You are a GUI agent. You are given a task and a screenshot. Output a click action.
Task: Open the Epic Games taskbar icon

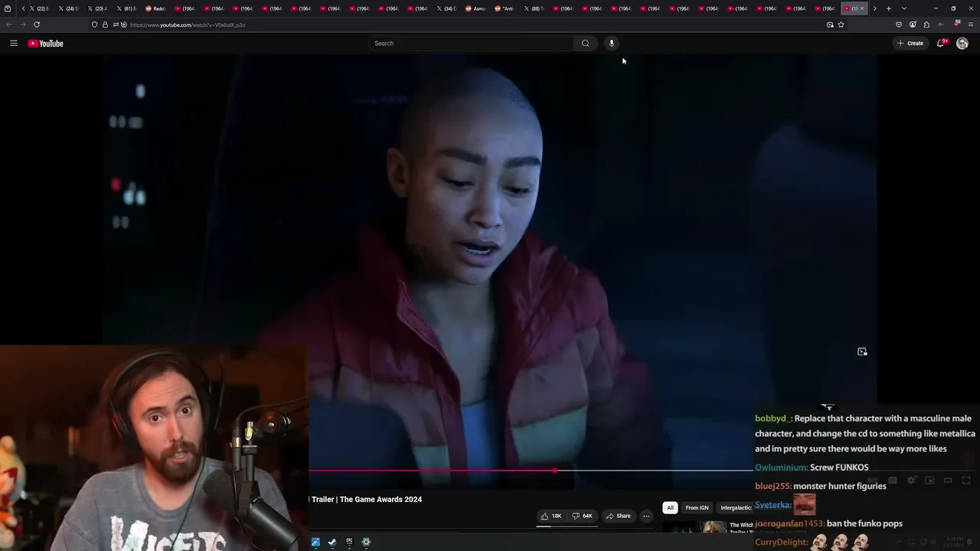tap(349, 542)
